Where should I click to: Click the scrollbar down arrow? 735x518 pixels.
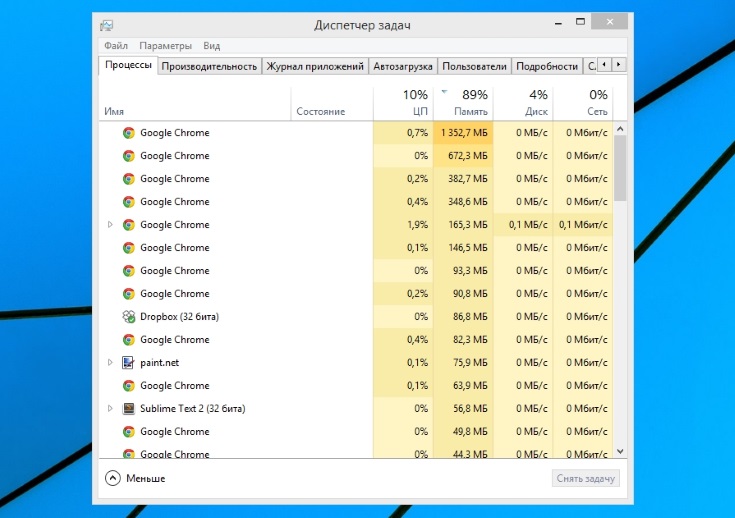point(620,451)
